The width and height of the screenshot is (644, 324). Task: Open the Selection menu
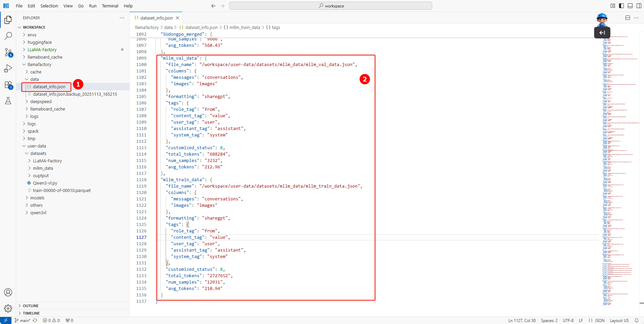coord(49,6)
